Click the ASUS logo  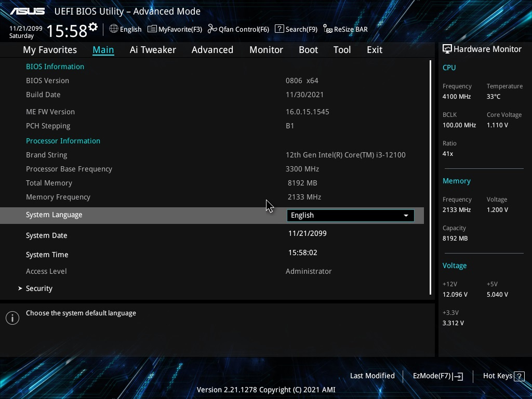[x=27, y=11]
